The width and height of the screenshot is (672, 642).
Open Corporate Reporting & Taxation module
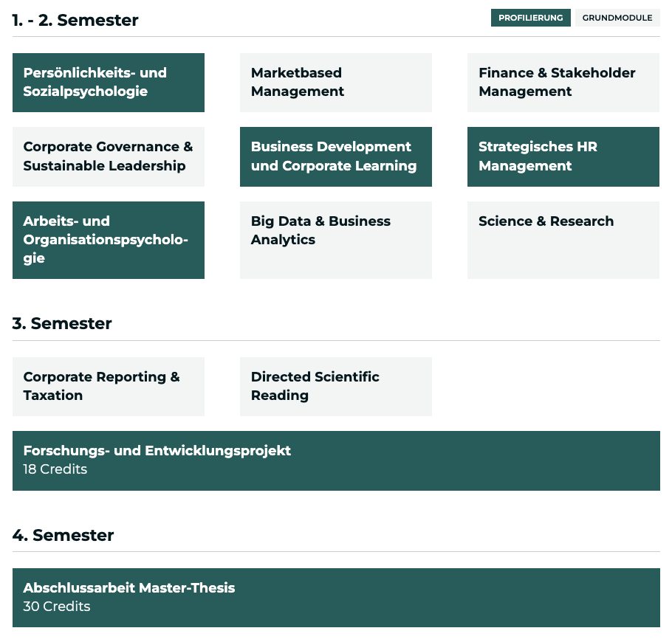109,387
